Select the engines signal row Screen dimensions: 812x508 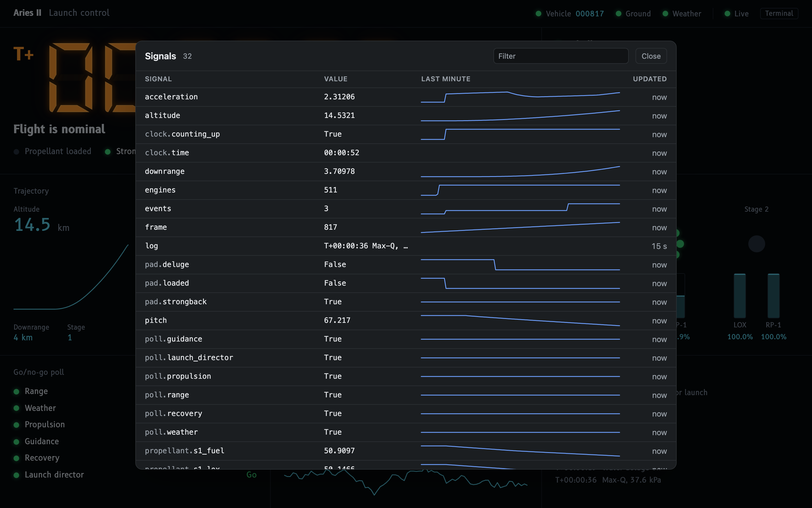[x=406, y=190]
